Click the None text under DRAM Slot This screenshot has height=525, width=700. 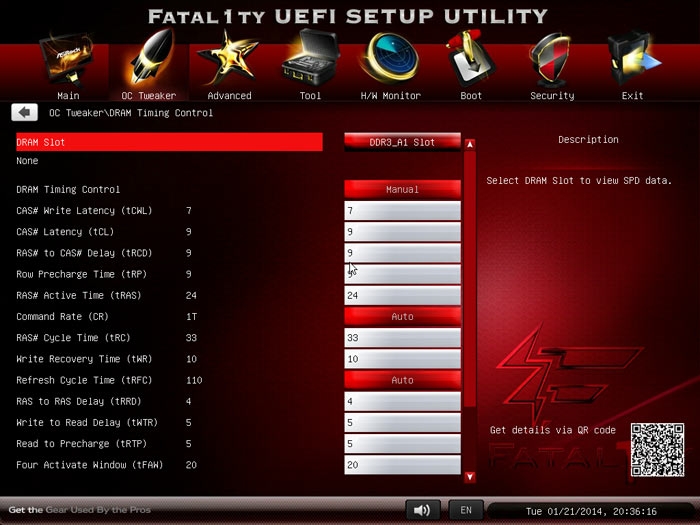pyautogui.click(x=27, y=161)
